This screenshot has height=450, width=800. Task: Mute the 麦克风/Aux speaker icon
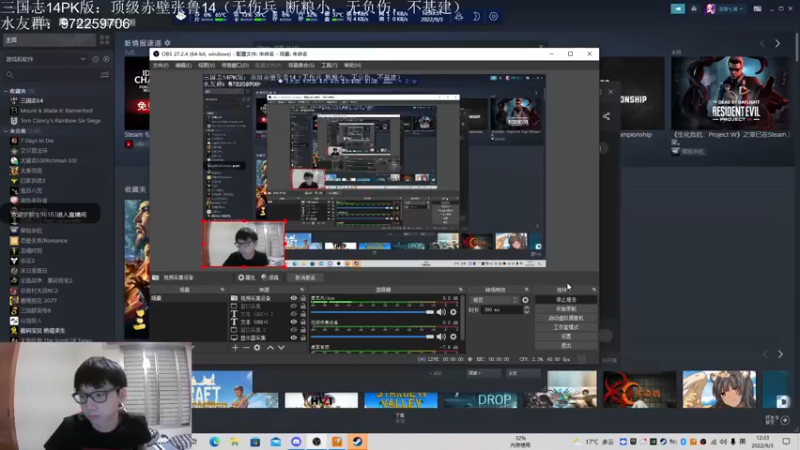(x=441, y=312)
